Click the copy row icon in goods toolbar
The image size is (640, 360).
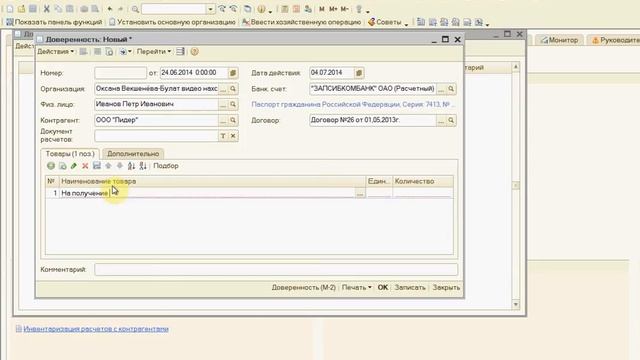[x=62, y=166]
